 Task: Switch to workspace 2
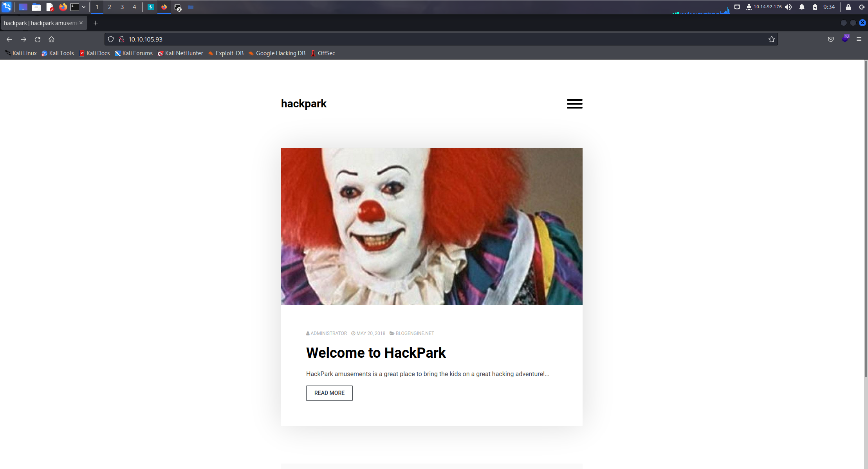pyautogui.click(x=110, y=7)
